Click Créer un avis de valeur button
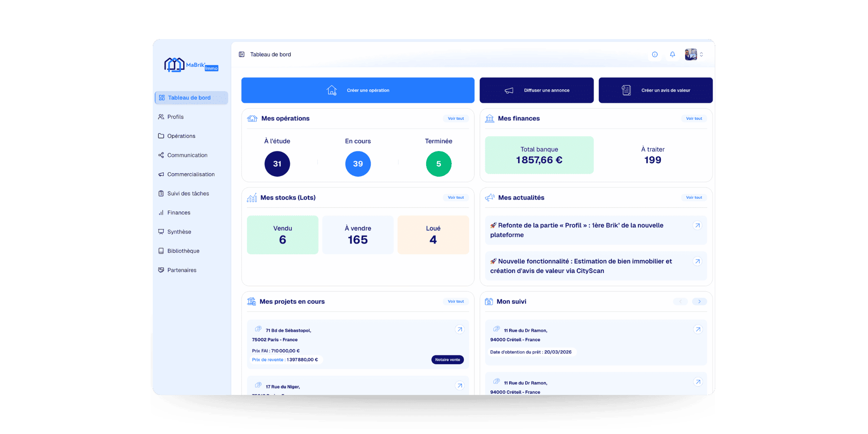Image resolution: width=868 pixels, height=434 pixels. pos(655,90)
